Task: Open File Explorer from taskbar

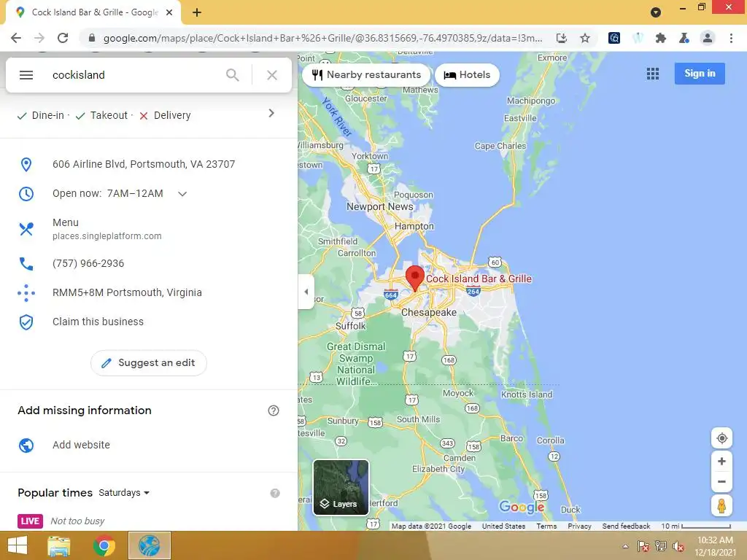Action: (58, 545)
